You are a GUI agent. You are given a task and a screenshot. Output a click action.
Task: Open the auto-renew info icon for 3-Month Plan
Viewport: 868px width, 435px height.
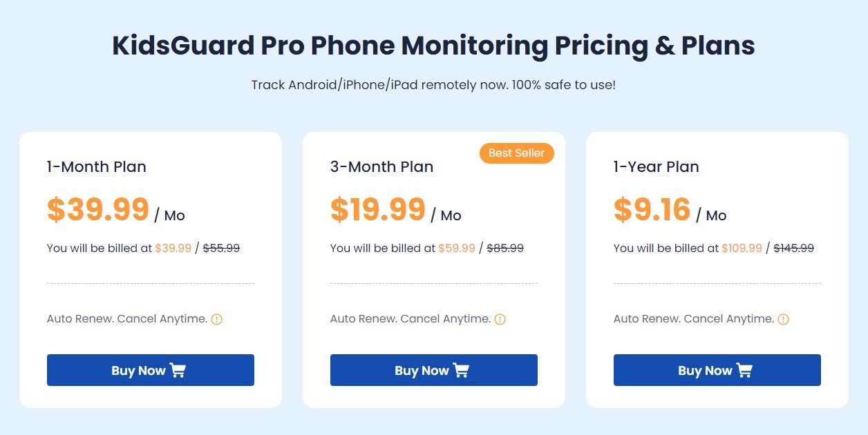pos(500,319)
